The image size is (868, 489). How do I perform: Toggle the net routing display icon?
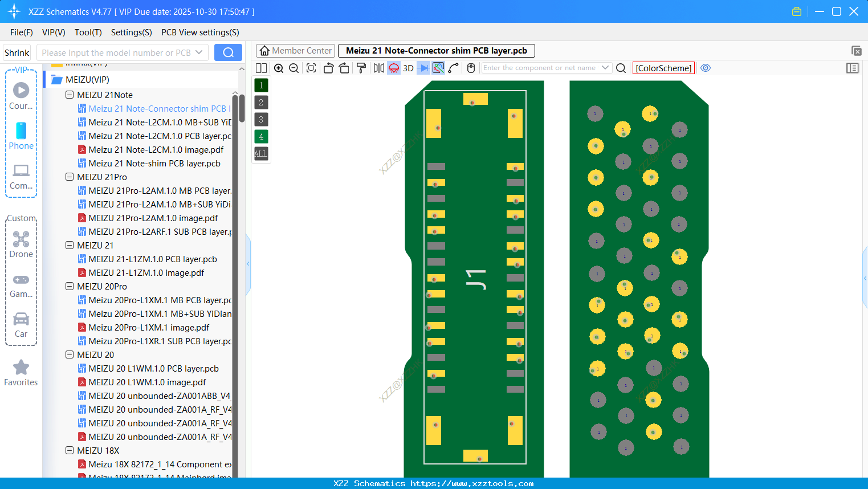click(x=438, y=68)
